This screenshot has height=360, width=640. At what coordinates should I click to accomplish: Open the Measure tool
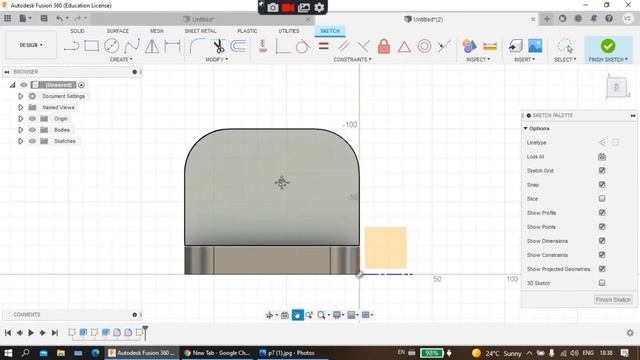[490, 46]
